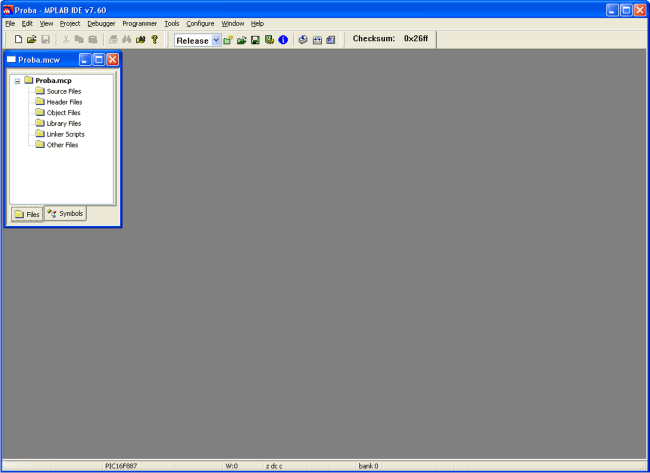This screenshot has width=650, height=473.
Task: Select the Header Files folder
Action: point(64,102)
